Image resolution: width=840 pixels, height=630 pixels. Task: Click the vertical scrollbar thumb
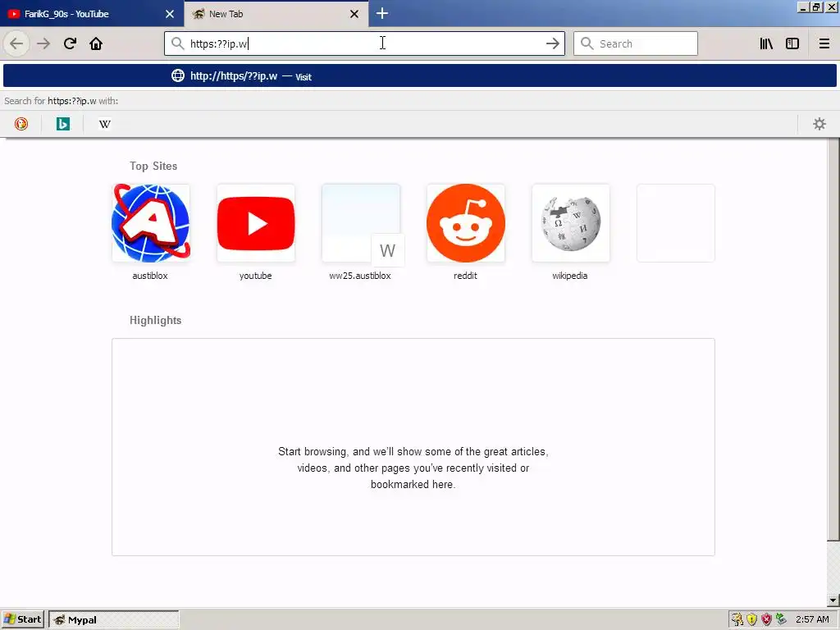point(833,339)
